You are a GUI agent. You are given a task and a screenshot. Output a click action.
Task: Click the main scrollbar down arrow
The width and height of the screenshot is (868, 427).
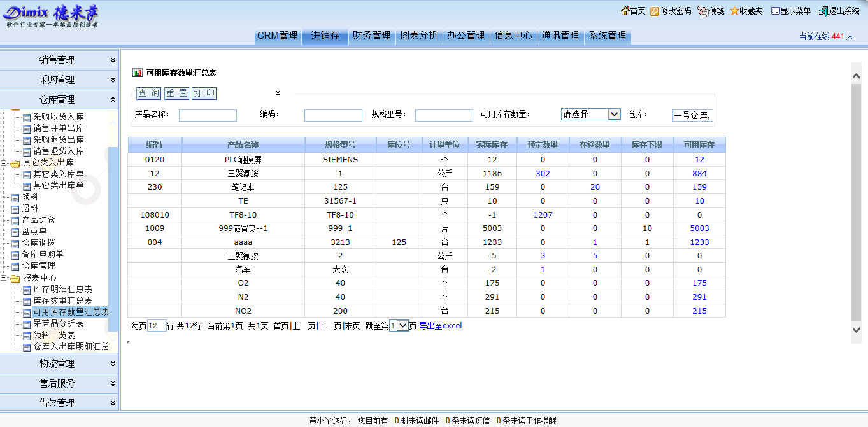pyautogui.click(x=856, y=329)
